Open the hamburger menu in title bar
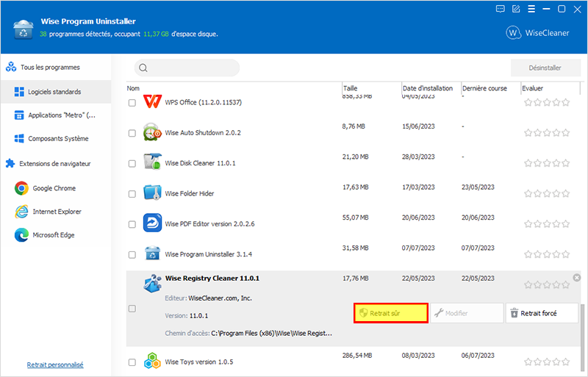This screenshot has width=588, height=377. pyautogui.click(x=531, y=9)
